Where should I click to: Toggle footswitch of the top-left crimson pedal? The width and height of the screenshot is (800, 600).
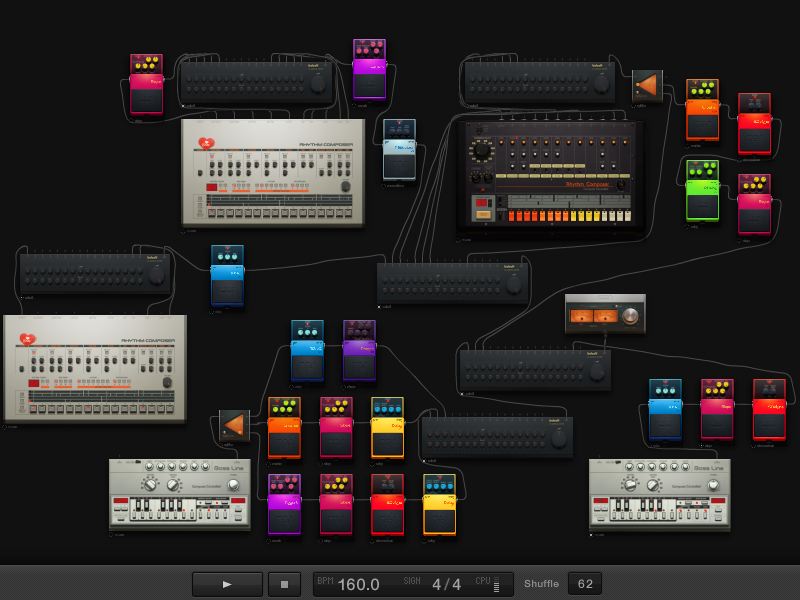146,97
